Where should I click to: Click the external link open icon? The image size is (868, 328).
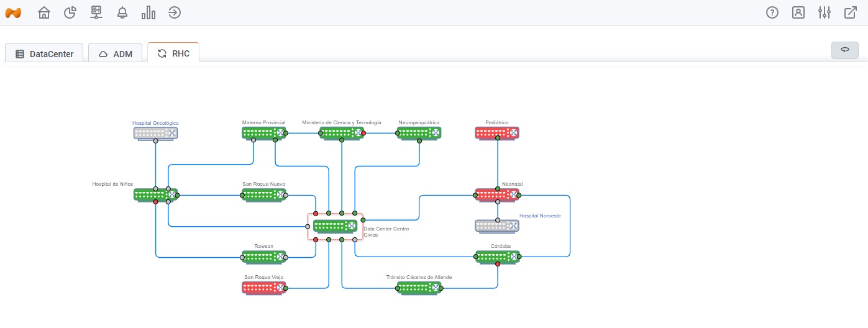851,12
